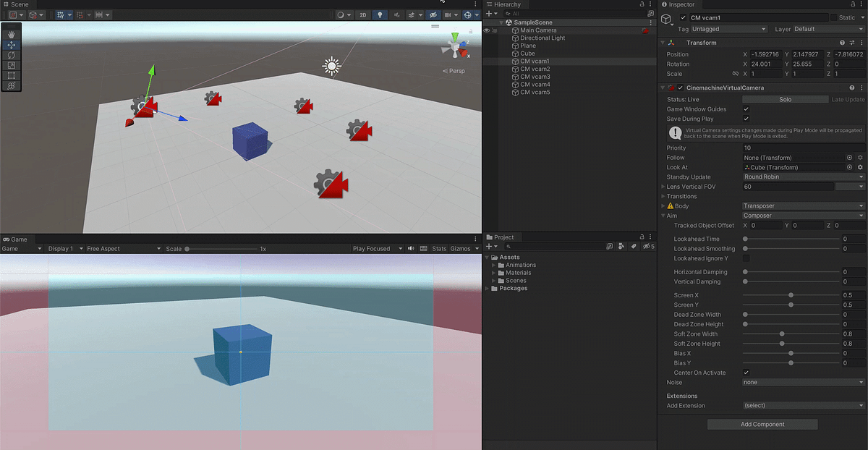Select the Hand view tool

[x=11, y=34]
